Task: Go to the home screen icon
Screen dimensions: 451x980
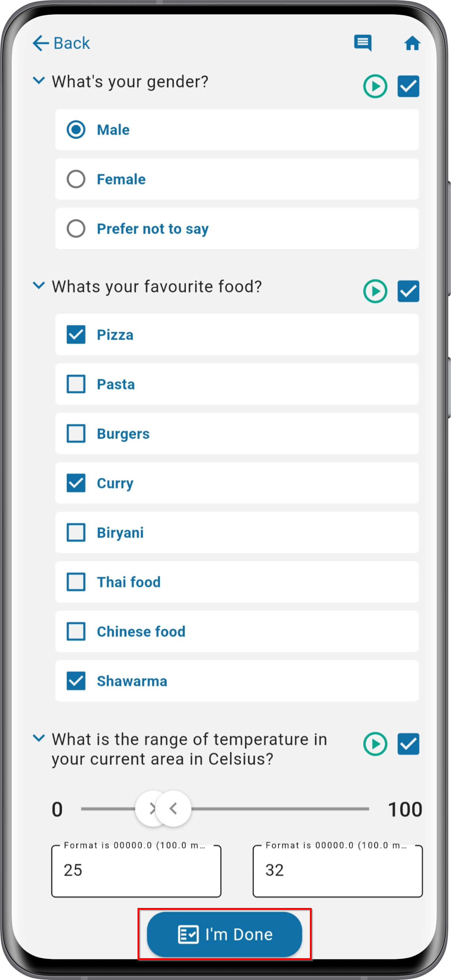Action: (x=412, y=43)
